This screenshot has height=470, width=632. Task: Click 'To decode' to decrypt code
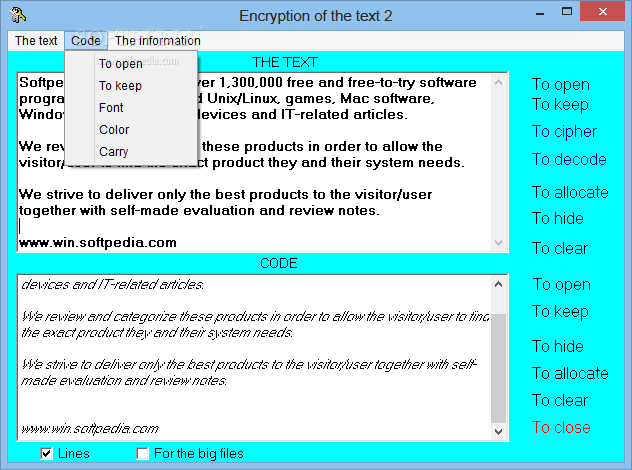[569, 159]
